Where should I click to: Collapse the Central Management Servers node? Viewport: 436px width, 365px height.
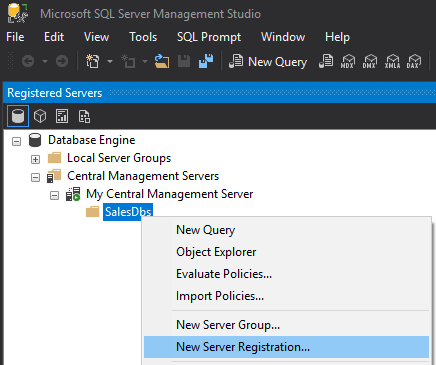[x=35, y=177]
